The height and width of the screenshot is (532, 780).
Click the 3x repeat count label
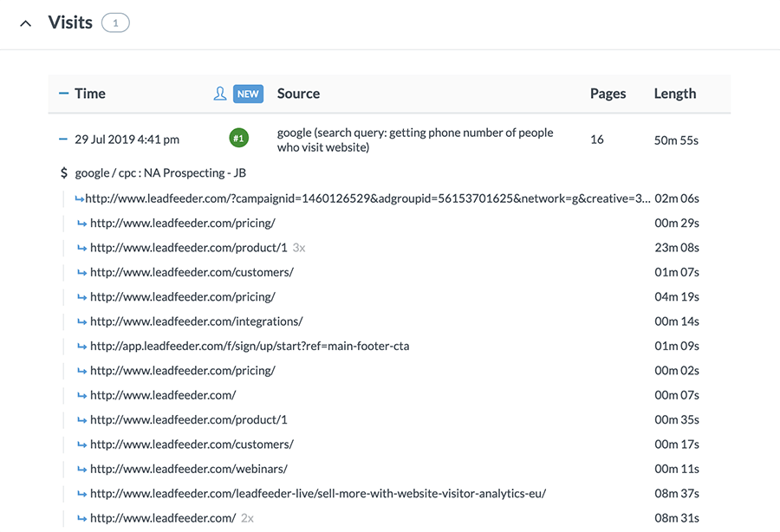coord(299,248)
